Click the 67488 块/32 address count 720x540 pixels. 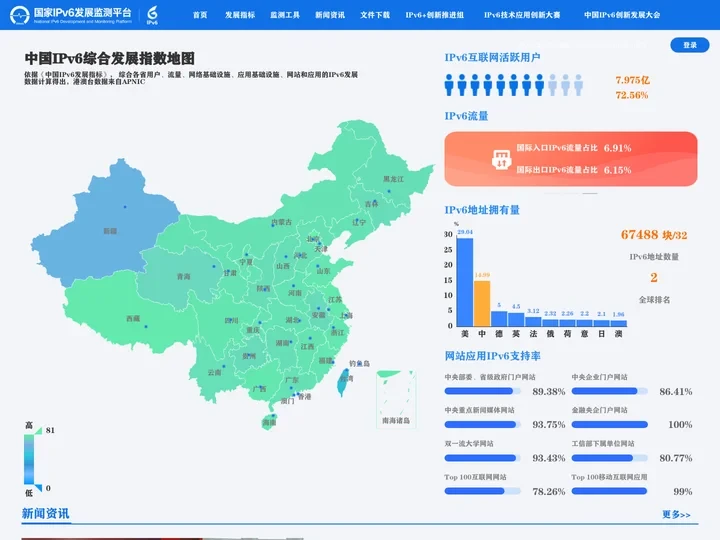pyautogui.click(x=654, y=235)
